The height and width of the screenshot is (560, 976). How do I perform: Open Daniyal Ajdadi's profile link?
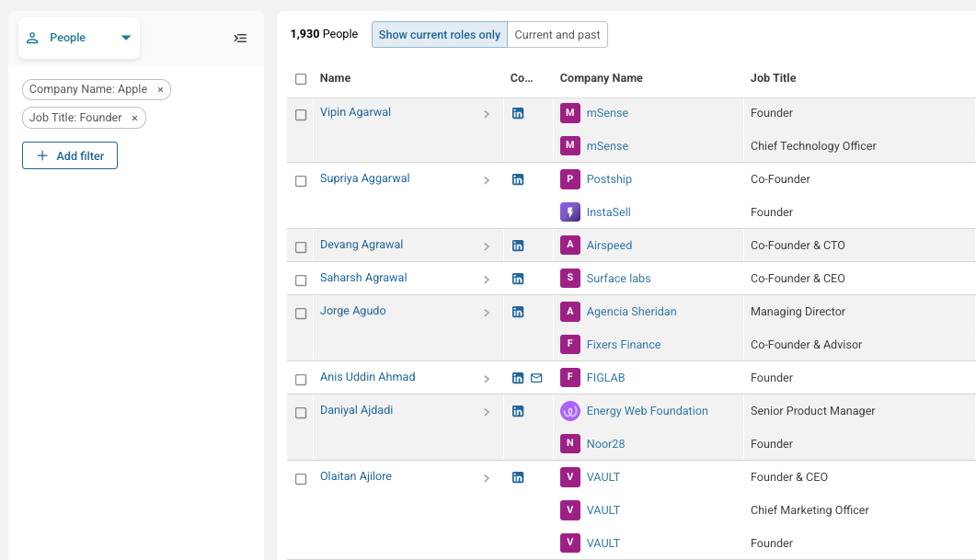pos(357,410)
